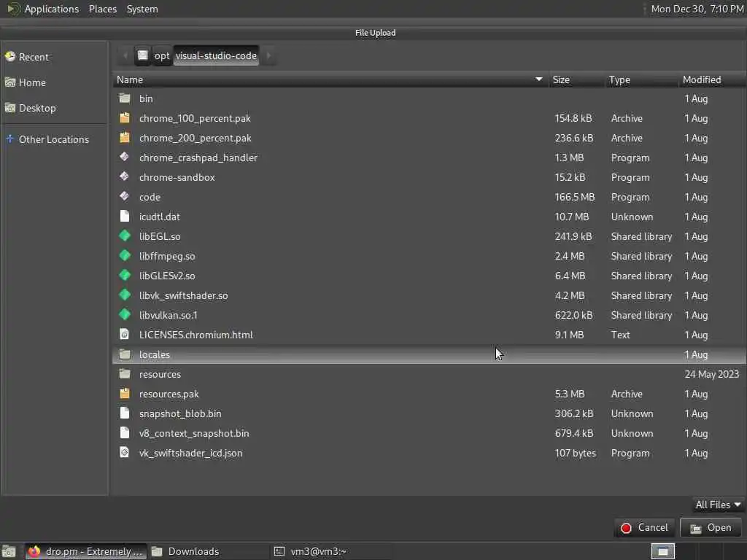This screenshot has height=560, width=747.
Task: Select the code program icon
Action: click(125, 196)
